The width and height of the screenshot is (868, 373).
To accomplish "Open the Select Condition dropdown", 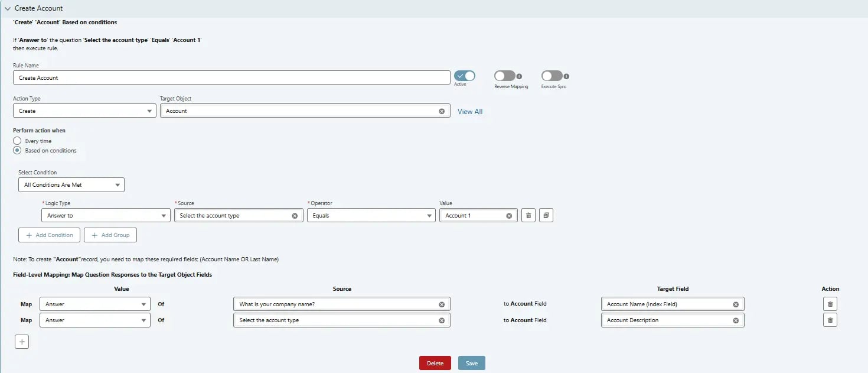I will pyautogui.click(x=71, y=184).
